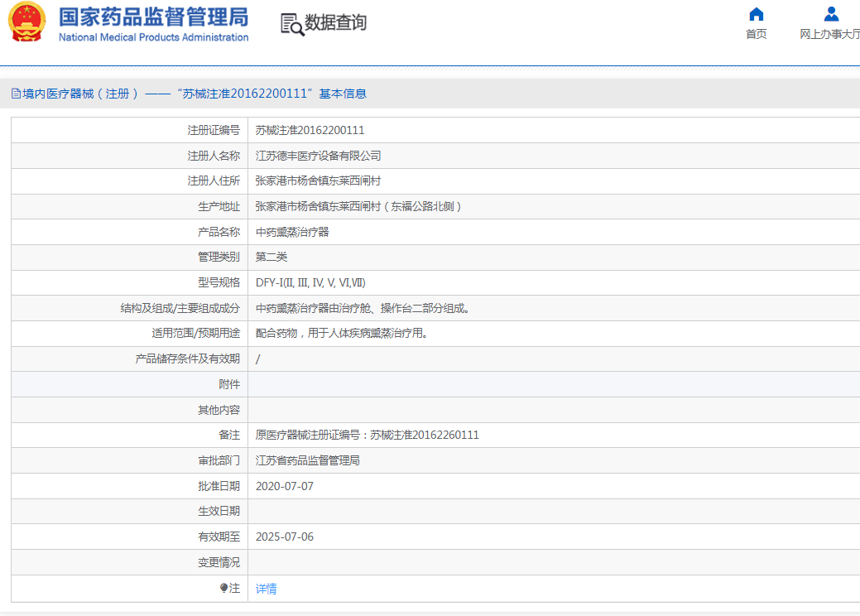Click the 备注 label
The image size is (860, 616).
[229, 435]
